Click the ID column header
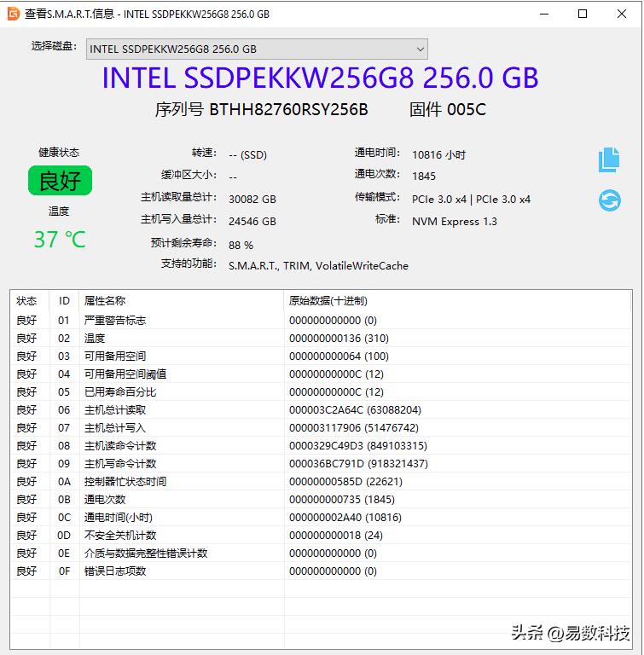This screenshot has width=644, height=655. coord(64,301)
